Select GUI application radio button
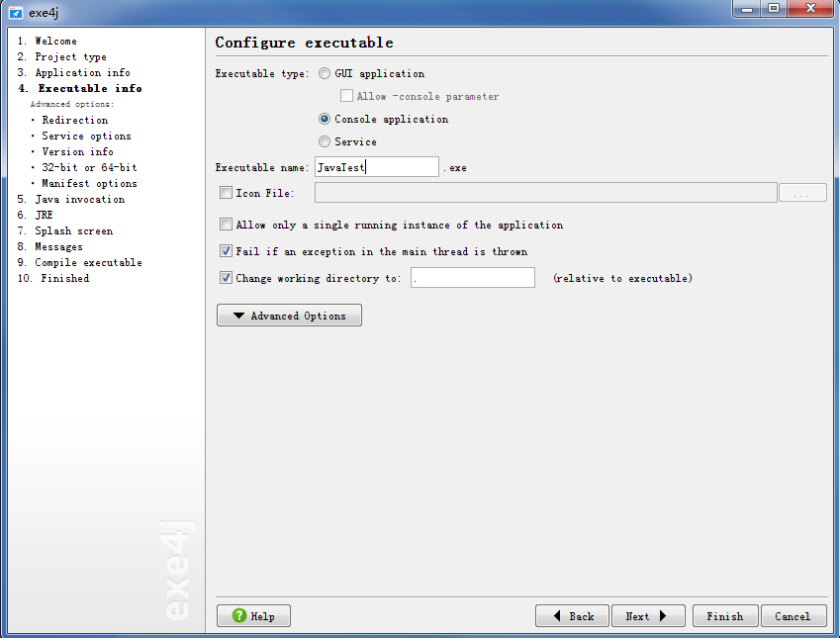This screenshot has width=840, height=638. point(326,73)
